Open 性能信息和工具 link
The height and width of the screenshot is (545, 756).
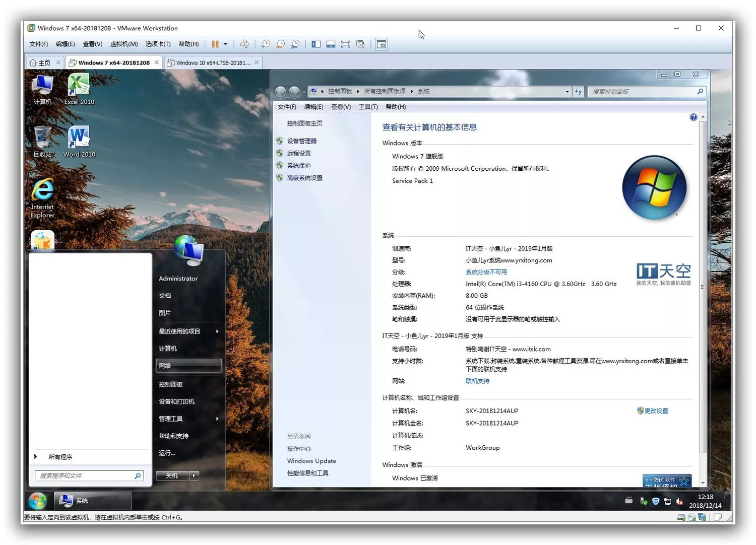pos(307,473)
